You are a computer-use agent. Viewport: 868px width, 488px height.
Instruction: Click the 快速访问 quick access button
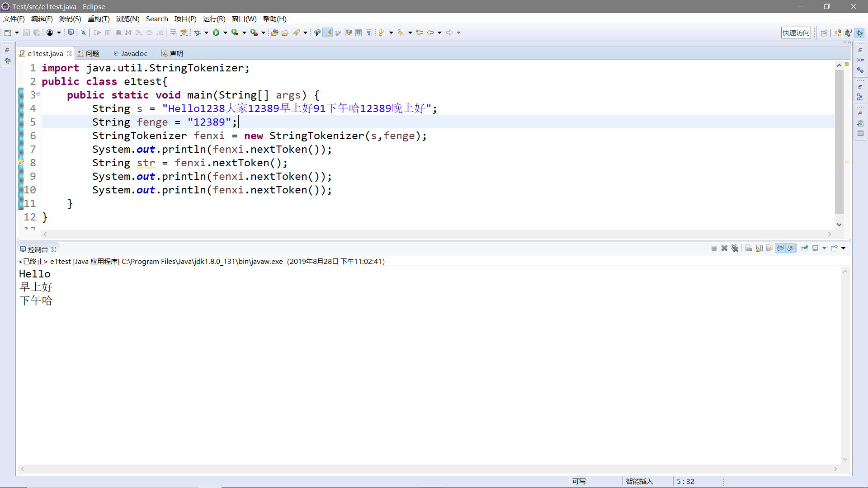[x=796, y=32]
